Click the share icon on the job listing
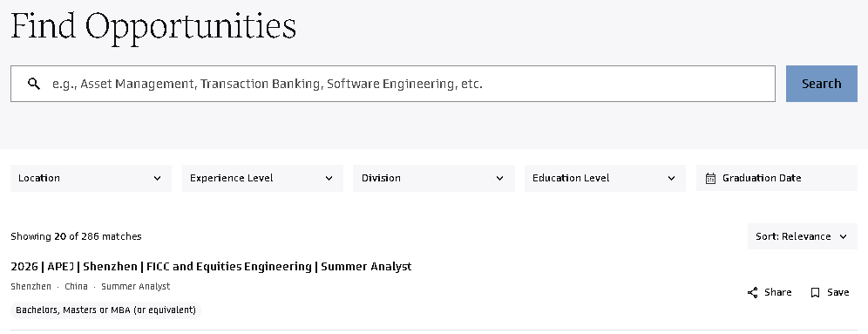 tap(753, 292)
